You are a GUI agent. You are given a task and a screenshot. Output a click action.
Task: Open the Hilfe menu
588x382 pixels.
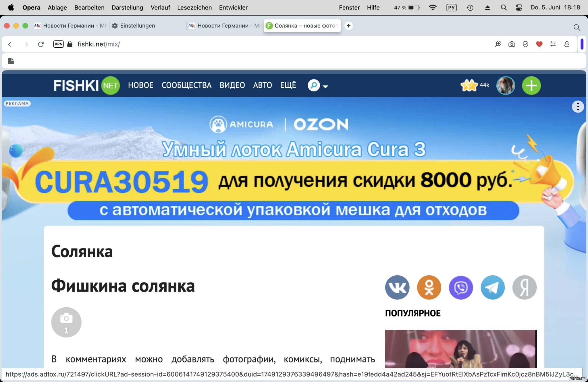(373, 7)
